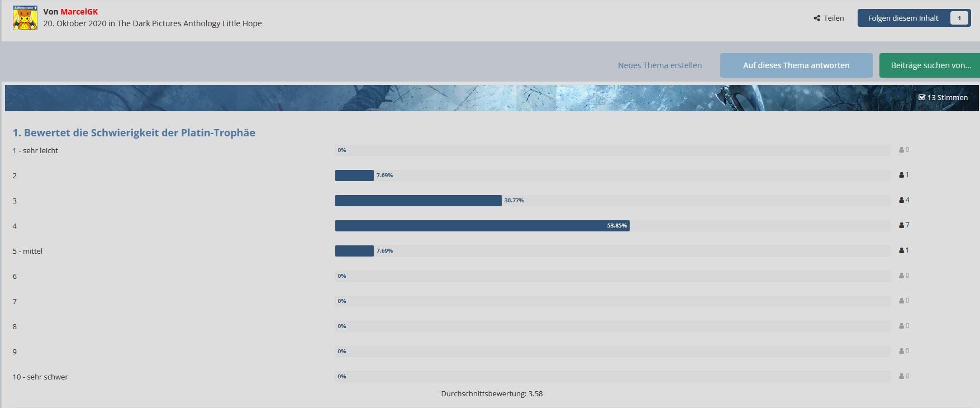Click the poll question title about Platin-Trophäe
The image size is (980, 408).
pyautogui.click(x=134, y=133)
